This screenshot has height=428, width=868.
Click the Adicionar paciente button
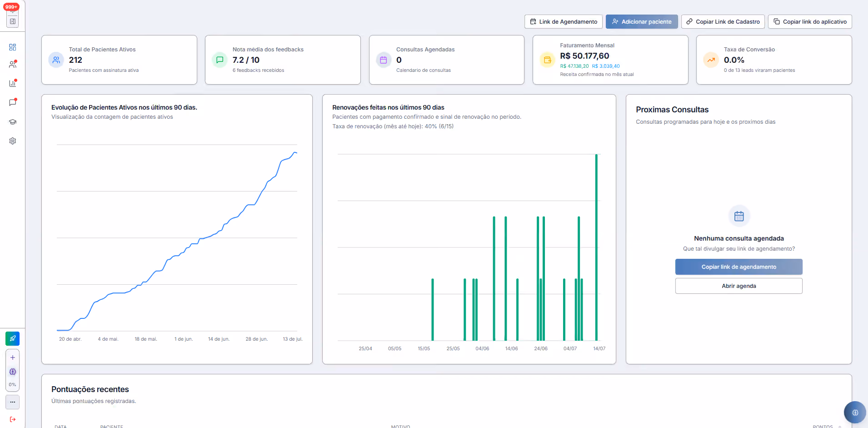coord(642,21)
